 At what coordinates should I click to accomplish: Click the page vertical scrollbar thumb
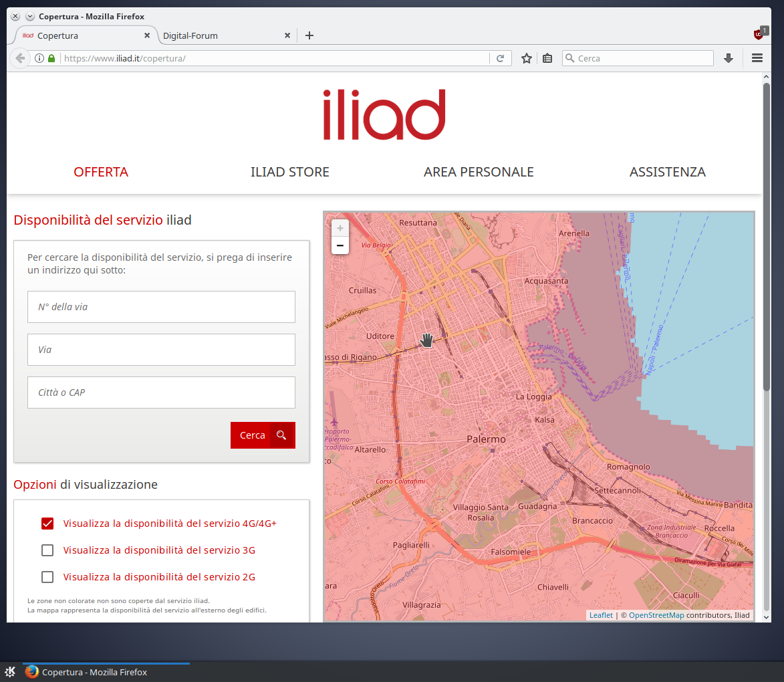click(767, 237)
